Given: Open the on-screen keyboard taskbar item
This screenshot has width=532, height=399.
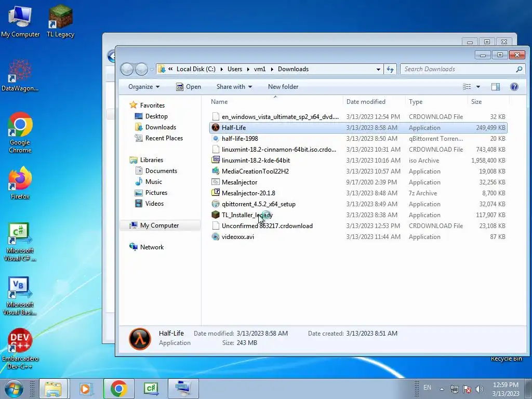Looking at the screenshot, I should pos(183,389).
